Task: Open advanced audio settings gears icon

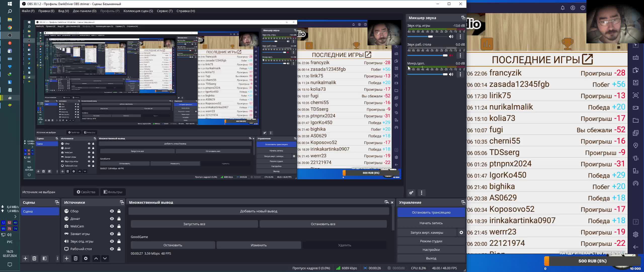Action: (411, 193)
